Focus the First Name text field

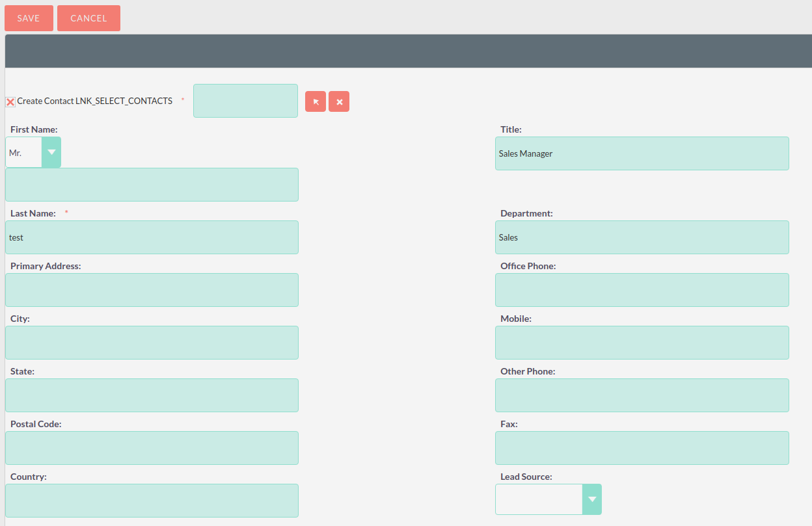click(x=152, y=185)
